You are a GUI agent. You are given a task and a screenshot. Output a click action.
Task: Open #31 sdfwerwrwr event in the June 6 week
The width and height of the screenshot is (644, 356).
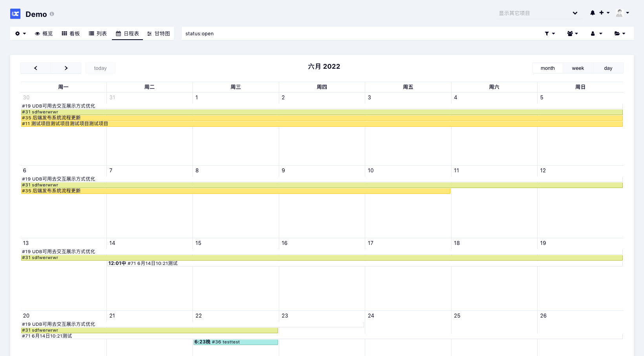[x=322, y=185]
